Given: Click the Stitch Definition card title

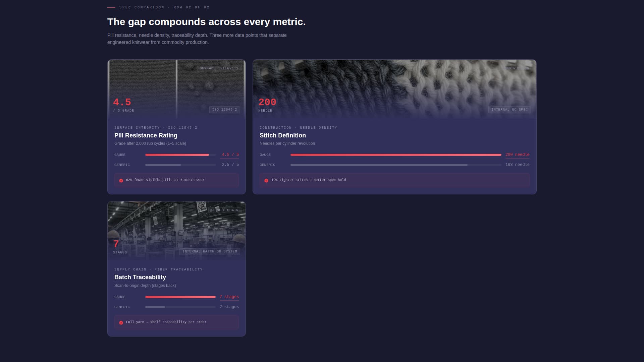Looking at the screenshot, I should click(x=282, y=135).
